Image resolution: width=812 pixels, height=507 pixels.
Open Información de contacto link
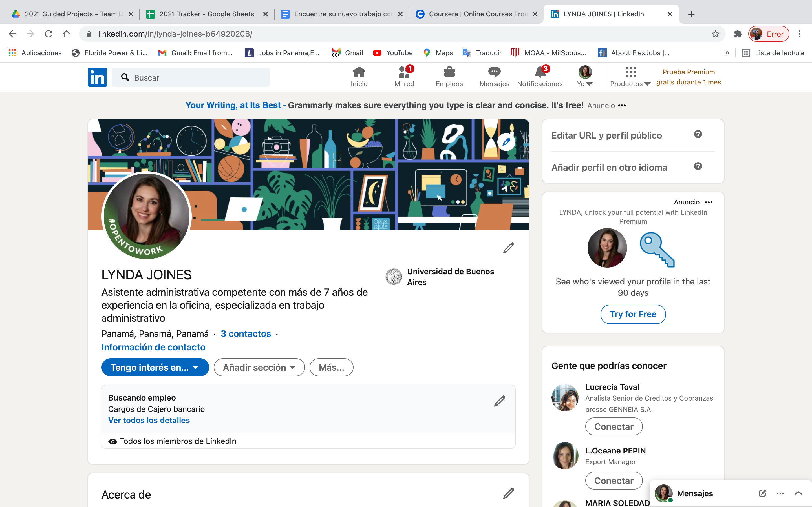pos(153,347)
